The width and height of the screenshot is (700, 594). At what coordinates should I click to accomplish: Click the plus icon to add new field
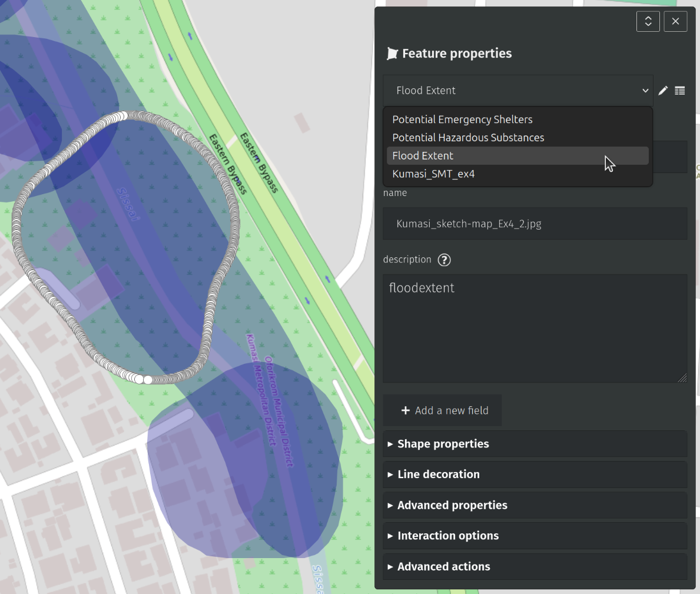pyautogui.click(x=406, y=410)
